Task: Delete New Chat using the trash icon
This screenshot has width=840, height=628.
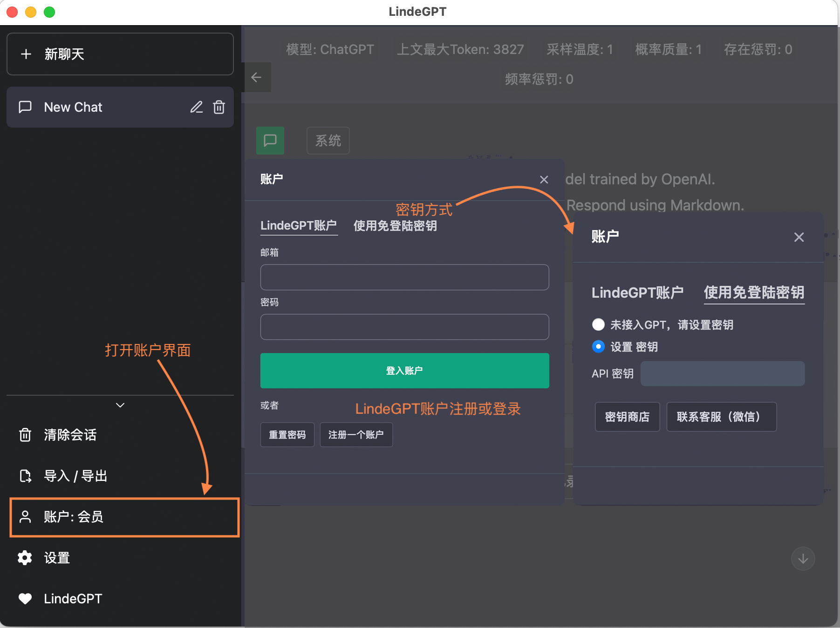Action: pos(219,107)
